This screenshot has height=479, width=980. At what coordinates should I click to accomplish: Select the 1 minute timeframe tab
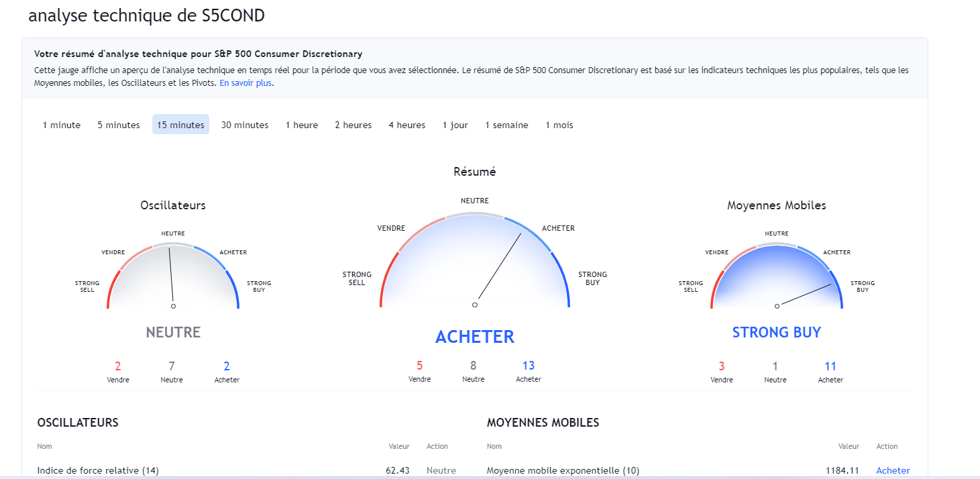[x=62, y=125]
